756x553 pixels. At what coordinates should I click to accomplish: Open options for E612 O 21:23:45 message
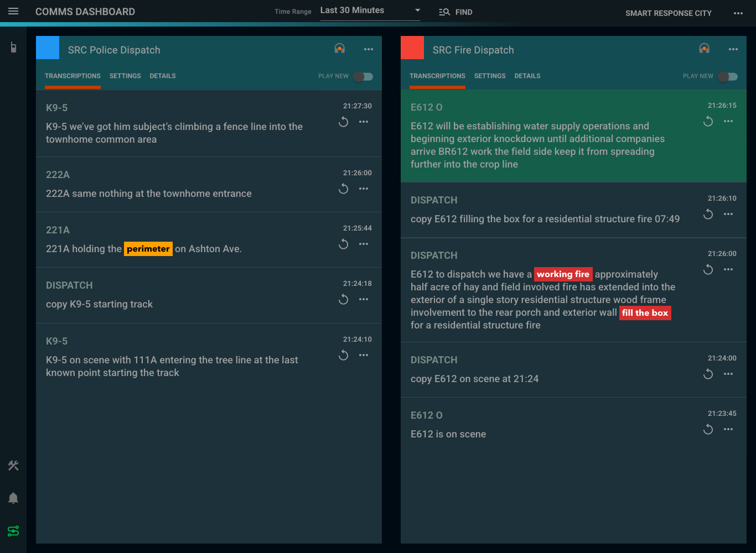[728, 429]
